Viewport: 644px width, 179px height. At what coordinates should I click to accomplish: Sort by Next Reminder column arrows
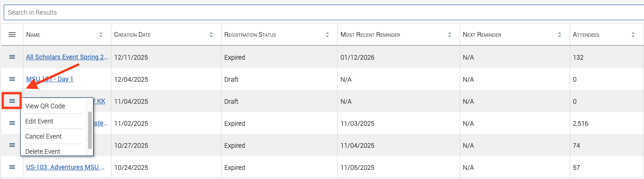(560, 34)
